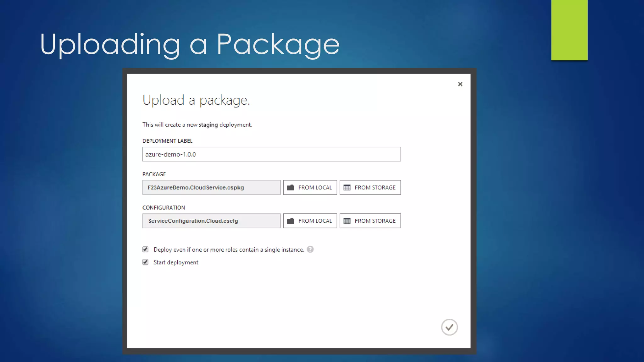The width and height of the screenshot is (644, 362).
Task: Close the Upload a package dialog
Action: (460, 84)
